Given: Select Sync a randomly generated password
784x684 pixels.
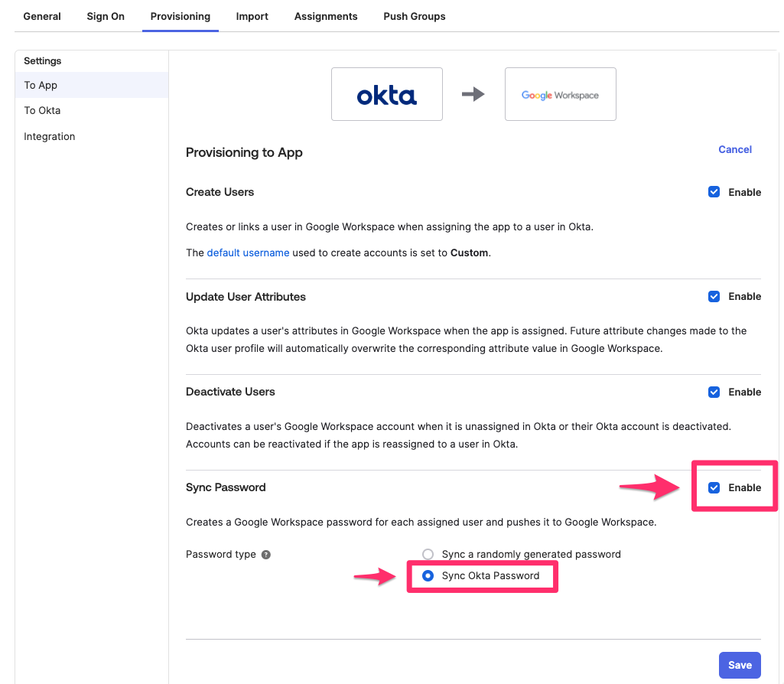Looking at the screenshot, I should (428, 554).
